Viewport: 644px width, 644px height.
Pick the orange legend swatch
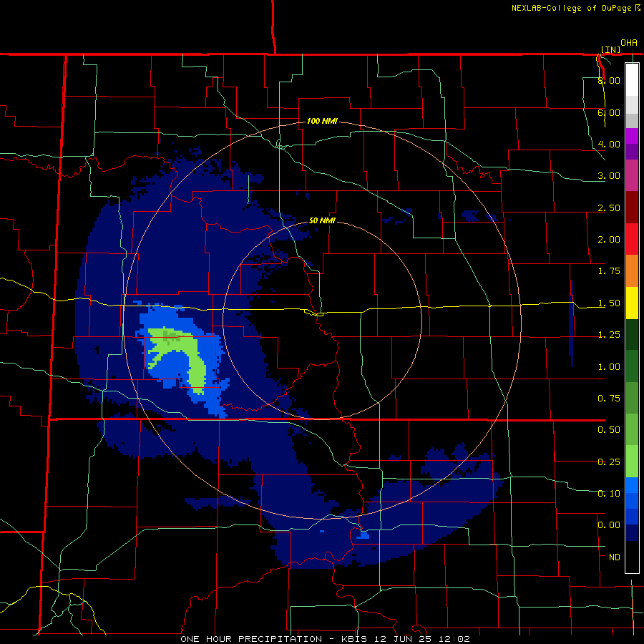[x=632, y=271]
